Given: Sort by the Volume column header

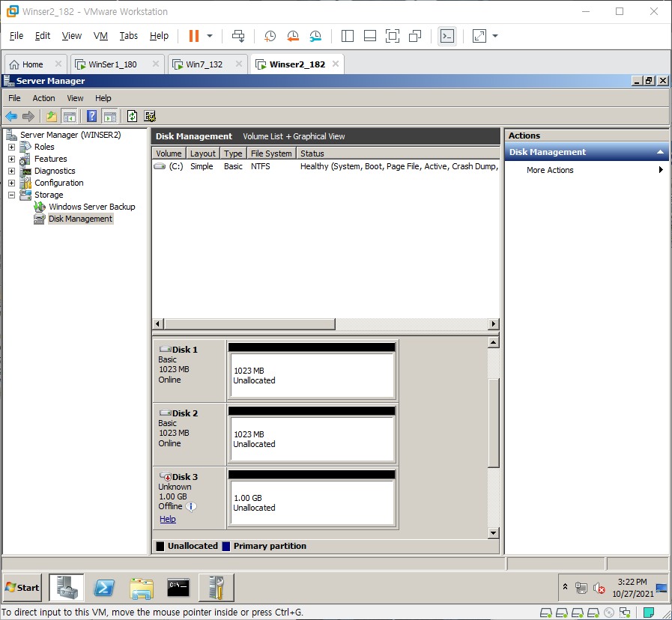Looking at the screenshot, I should 169,154.
